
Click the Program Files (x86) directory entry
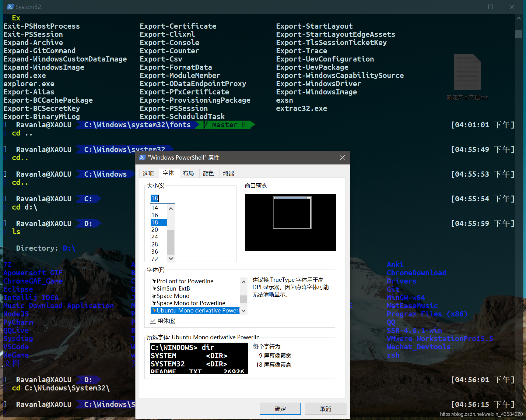pyautogui.click(x=427, y=314)
